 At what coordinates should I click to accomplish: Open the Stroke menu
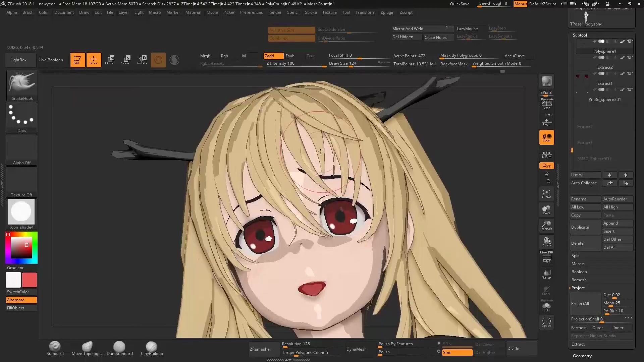click(x=311, y=12)
